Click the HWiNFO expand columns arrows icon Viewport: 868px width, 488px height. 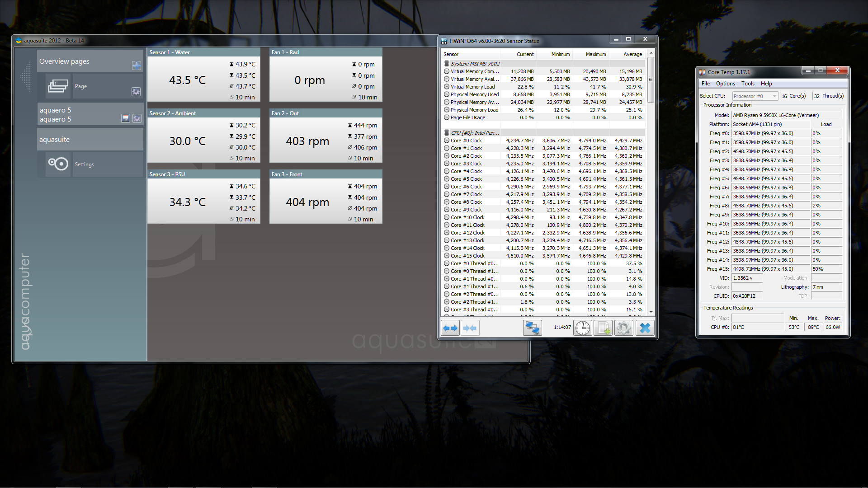[x=450, y=328]
